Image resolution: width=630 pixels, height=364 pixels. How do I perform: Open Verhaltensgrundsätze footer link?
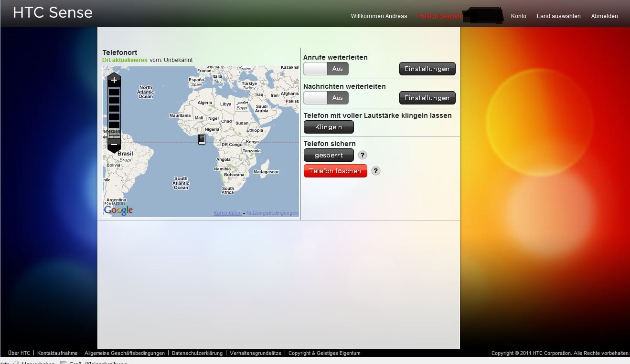click(256, 353)
